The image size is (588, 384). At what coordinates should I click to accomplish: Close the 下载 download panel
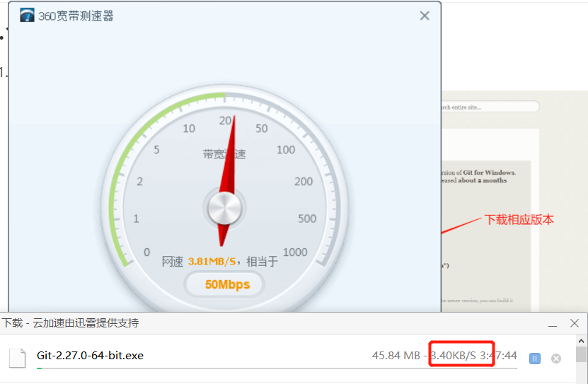coord(575,323)
